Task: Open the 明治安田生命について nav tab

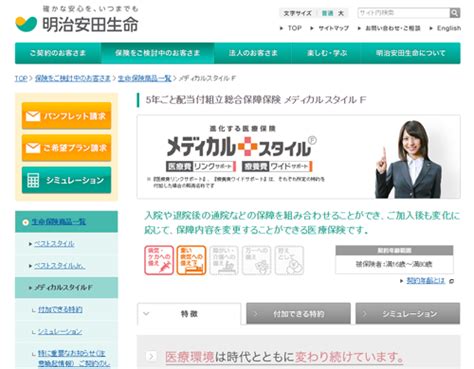Action: click(x=411, y=53)
